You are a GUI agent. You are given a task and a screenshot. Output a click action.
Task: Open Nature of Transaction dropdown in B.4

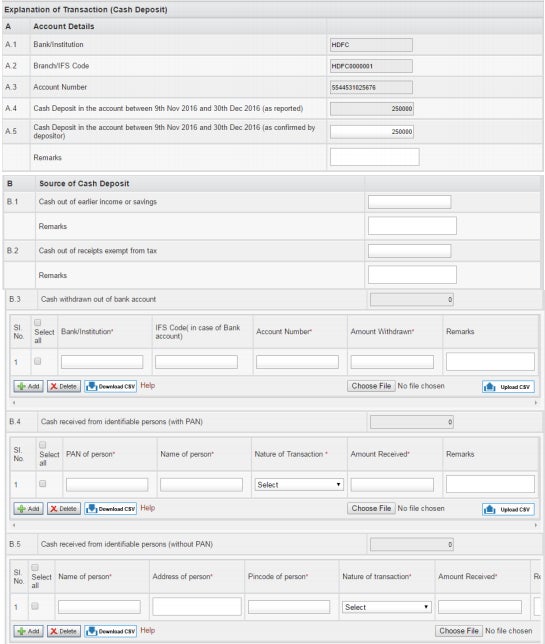coord(299,485)
